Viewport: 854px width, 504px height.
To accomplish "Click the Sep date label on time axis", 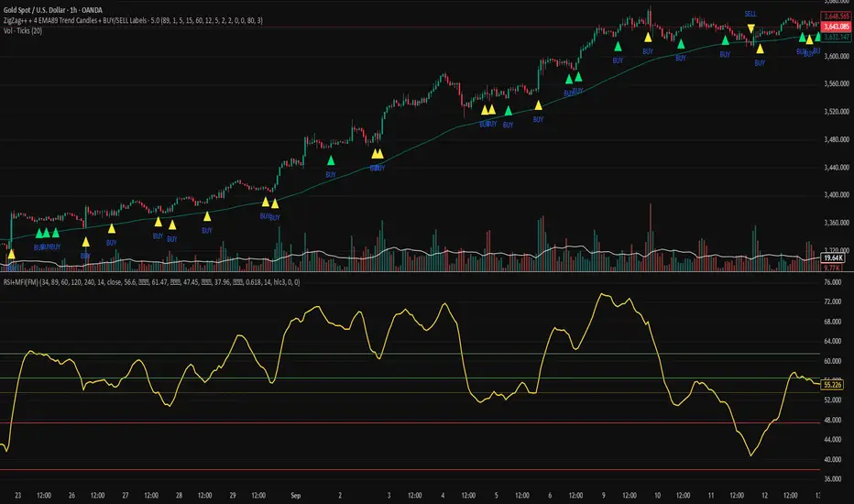I will (x=295, y=495).
